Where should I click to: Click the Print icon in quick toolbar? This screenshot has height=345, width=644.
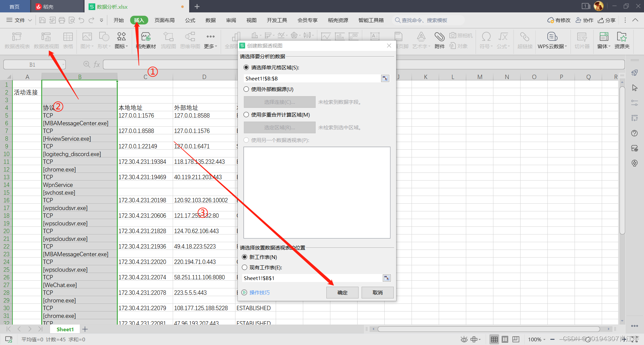[x=62, y=20]
